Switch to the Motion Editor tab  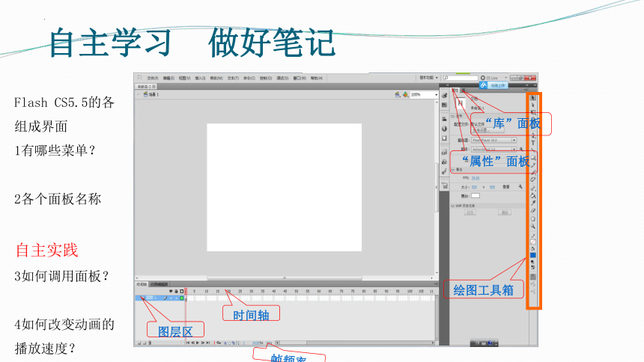[159, 284]
